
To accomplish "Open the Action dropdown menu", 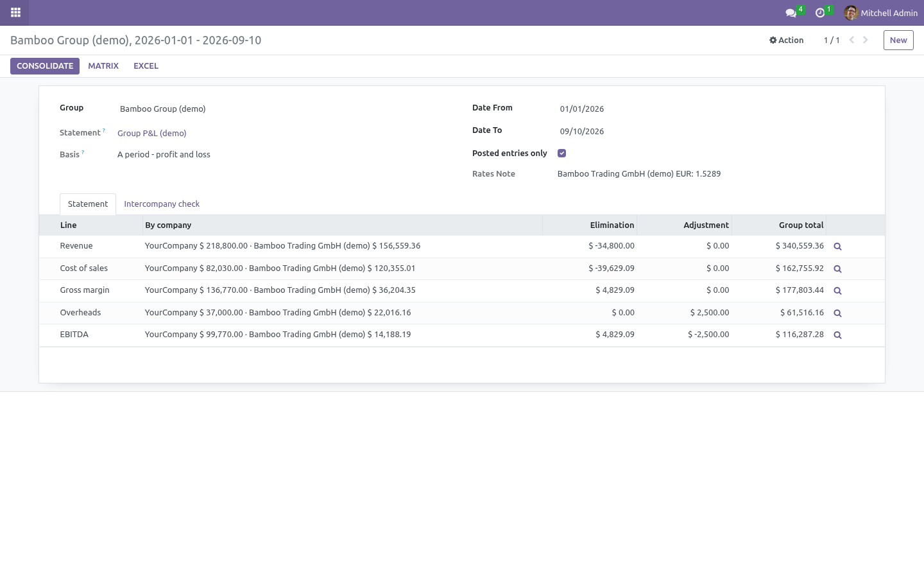I will click(x=787, y=40).
